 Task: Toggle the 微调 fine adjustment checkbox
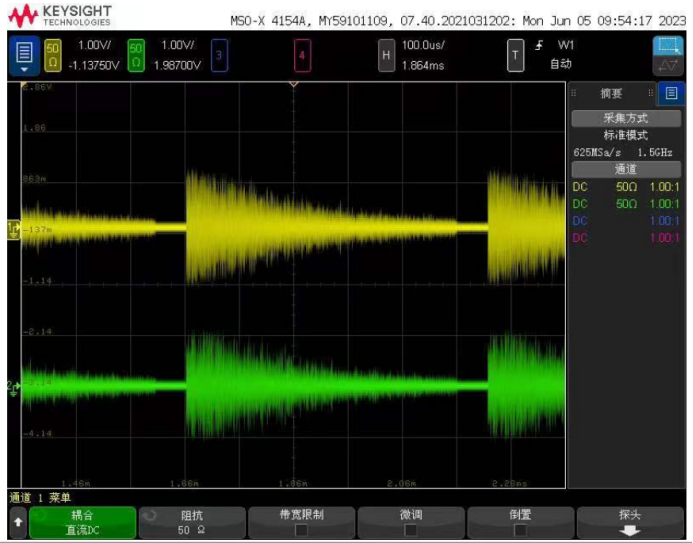[x=410, y=530]
